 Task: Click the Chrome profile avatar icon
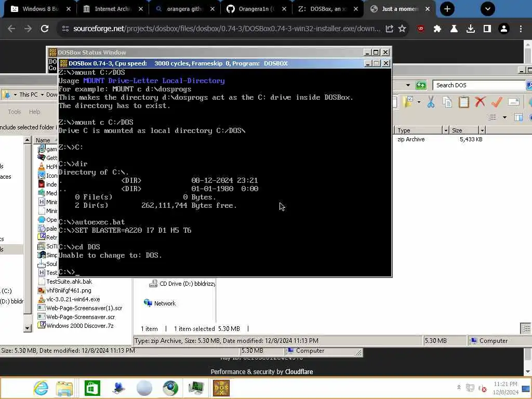pos(504,29)
